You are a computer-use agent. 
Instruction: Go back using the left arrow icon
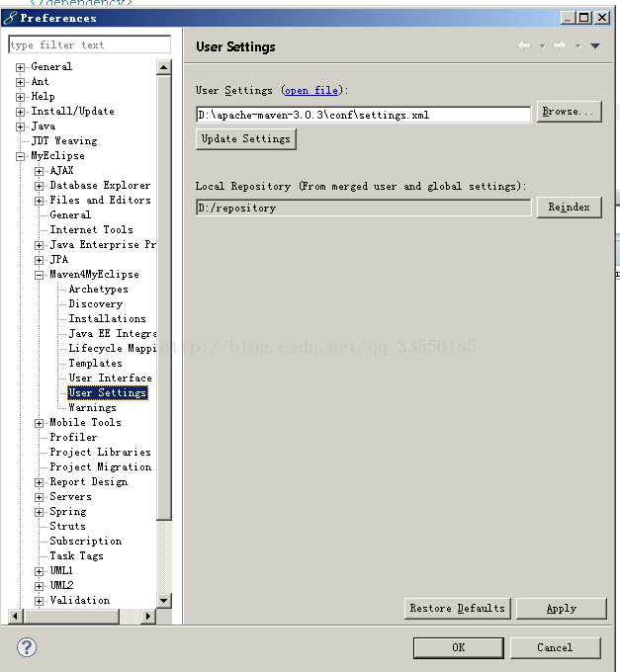(x=524, y=45)
